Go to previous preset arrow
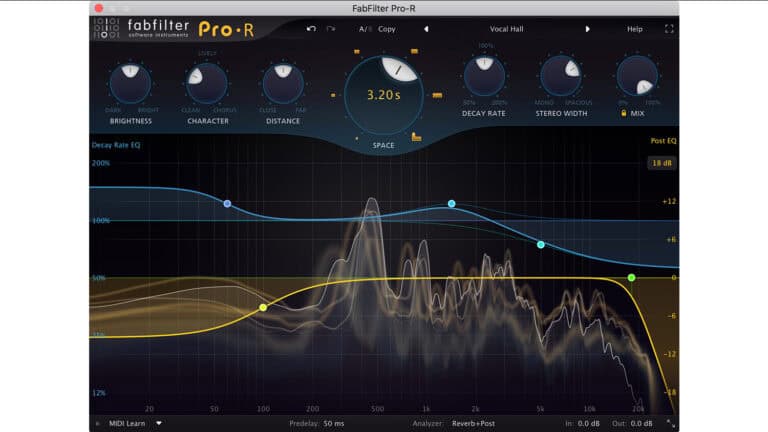This screenshot has width=768, height=432. pyautogui.click(x=426, y=29)
